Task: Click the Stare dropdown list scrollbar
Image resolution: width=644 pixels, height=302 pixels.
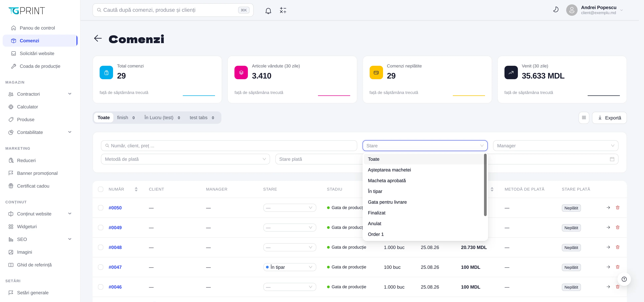Action: coord(485,185)
